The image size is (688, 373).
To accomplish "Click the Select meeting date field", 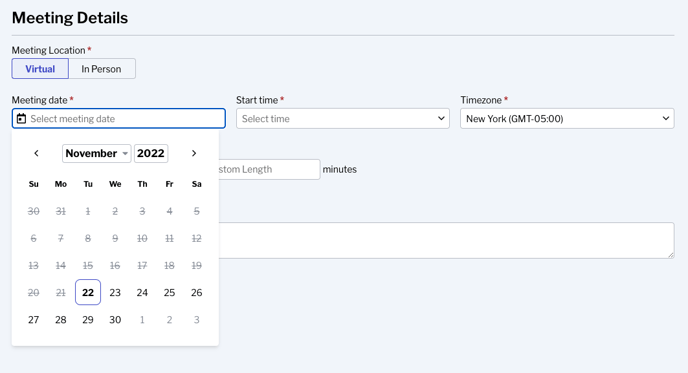I will point(118,118).
